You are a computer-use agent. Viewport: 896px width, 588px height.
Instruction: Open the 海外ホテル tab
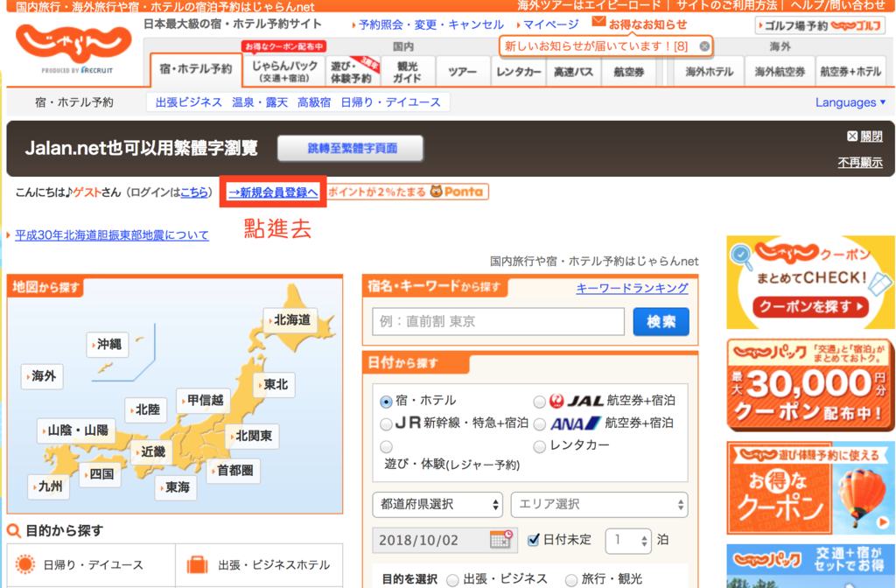[x=709, y=72]
